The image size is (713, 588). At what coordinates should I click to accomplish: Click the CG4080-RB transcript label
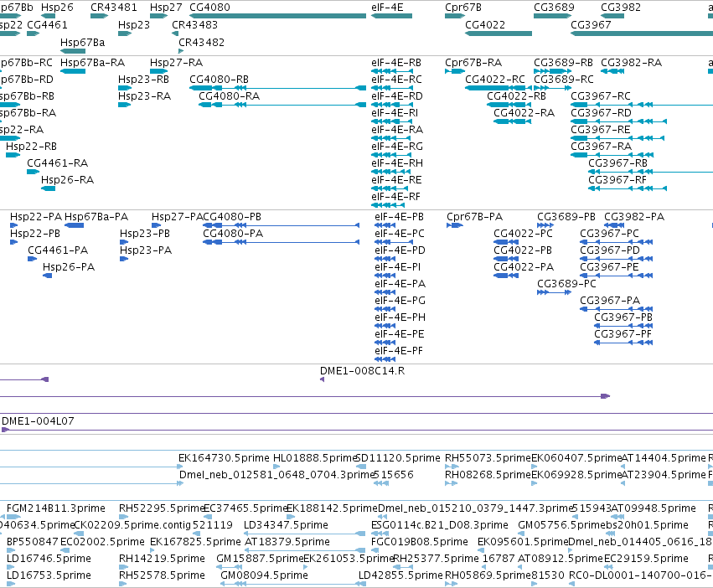tap(220, 79)
